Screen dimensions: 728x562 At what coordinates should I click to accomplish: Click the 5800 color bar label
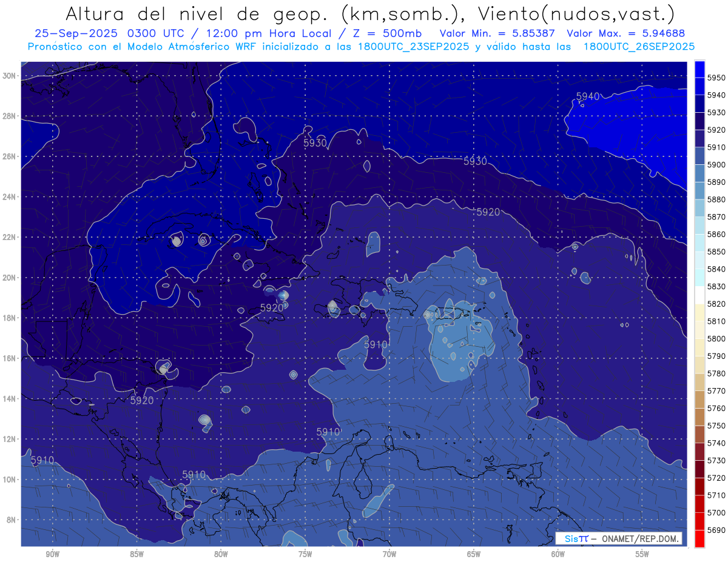[716, 339]
